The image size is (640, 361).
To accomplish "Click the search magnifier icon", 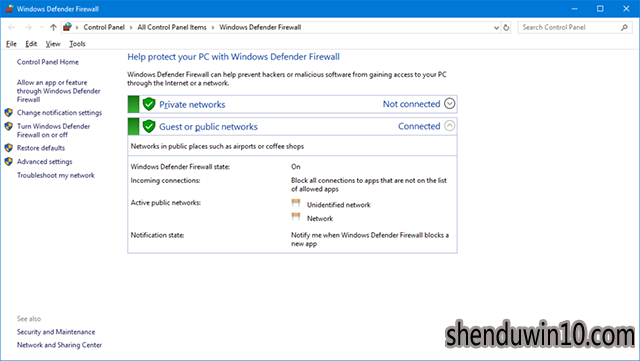I will (624, 27).
